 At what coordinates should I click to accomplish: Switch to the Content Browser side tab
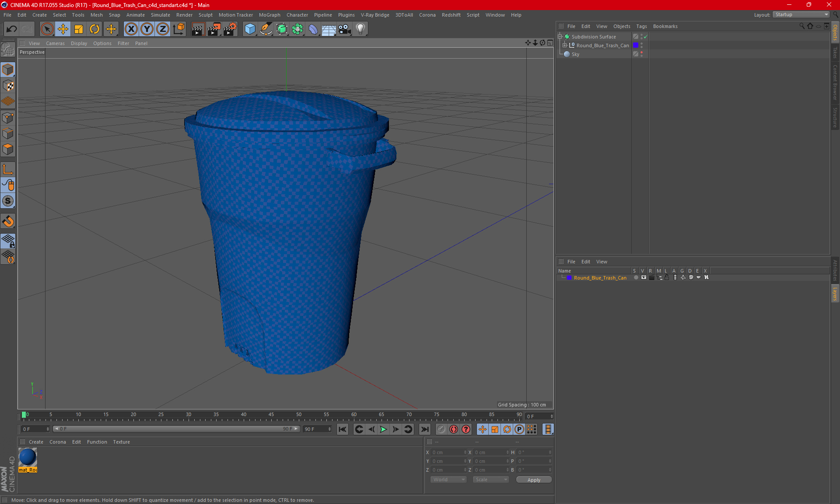point(835,82)
